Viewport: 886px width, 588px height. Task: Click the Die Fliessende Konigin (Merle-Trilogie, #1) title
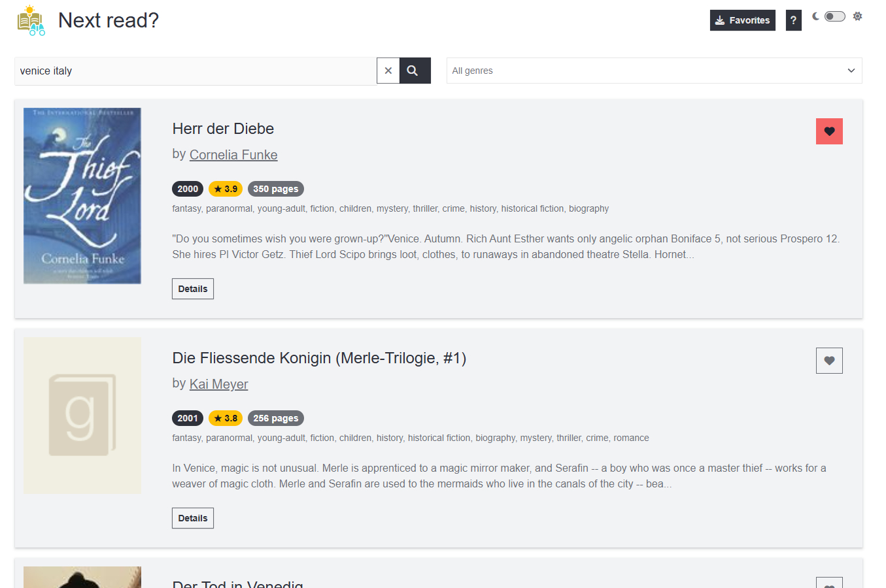(319, 358)
